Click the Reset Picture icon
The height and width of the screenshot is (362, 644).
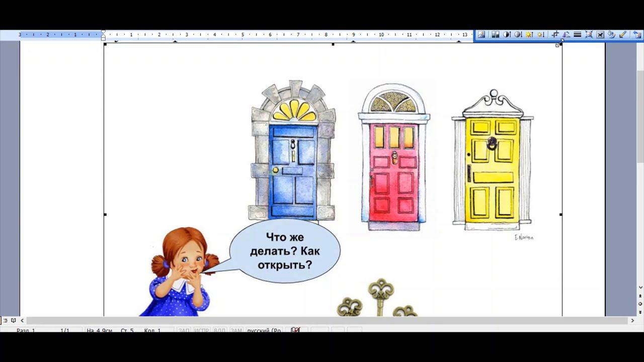637,35
